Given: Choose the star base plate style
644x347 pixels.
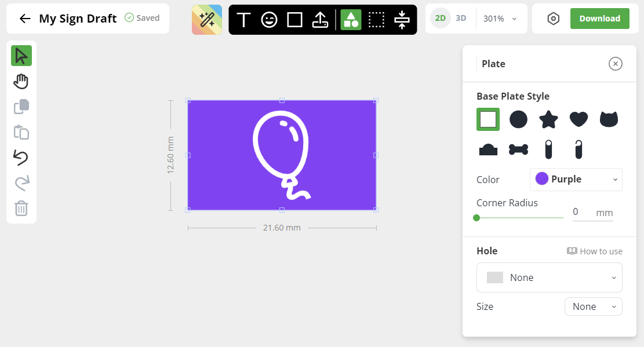Looking at the screenshot, I should coord(548,119).
